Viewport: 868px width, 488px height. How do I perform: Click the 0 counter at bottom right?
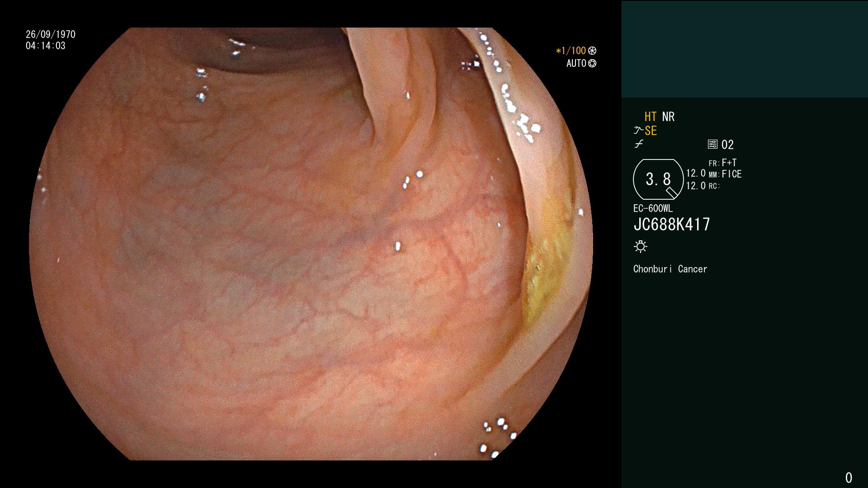point(849,478)
